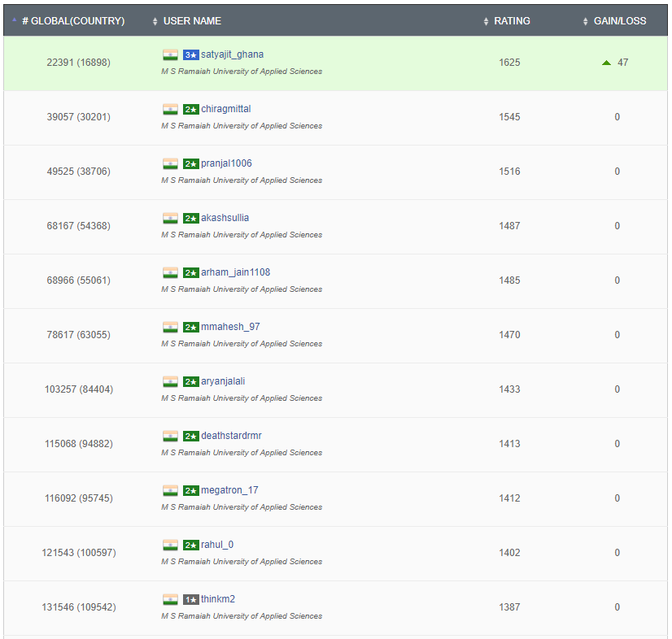Click the 2-star badge of chiragmittal
The width and height of the screenshot is (672, 639).
pos(191,109)
